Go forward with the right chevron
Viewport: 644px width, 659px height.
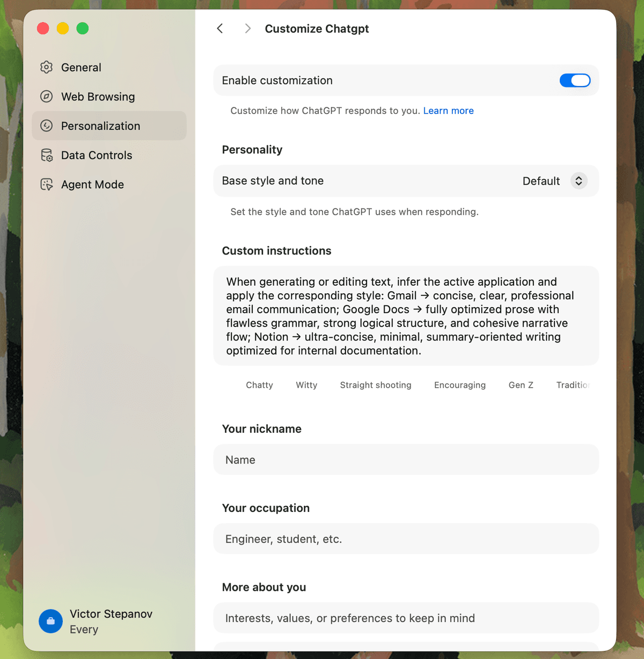point(247,28)
